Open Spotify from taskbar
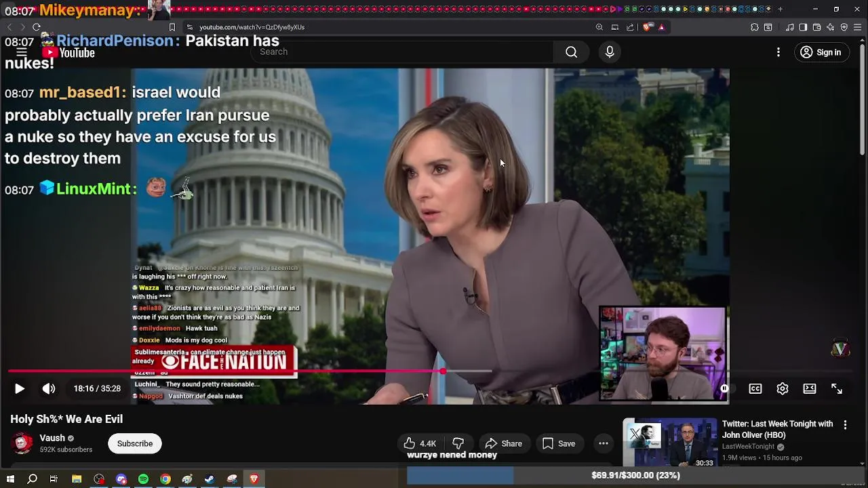 click(143, 479)
